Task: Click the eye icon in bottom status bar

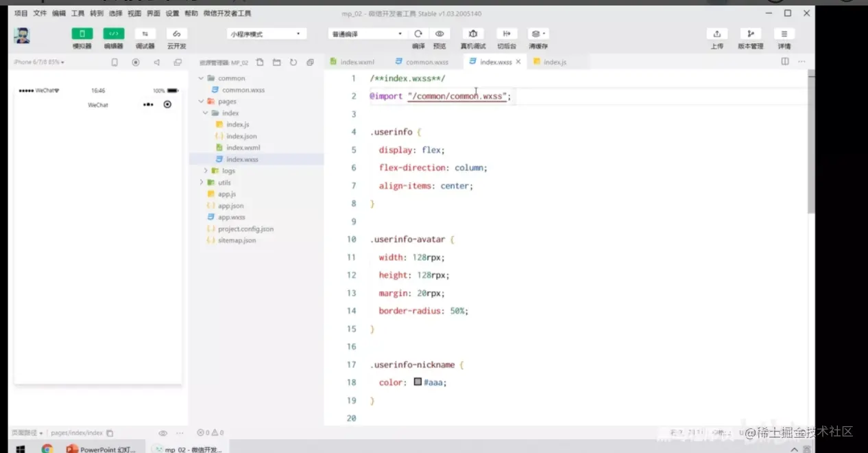Action: click(163, 433)
